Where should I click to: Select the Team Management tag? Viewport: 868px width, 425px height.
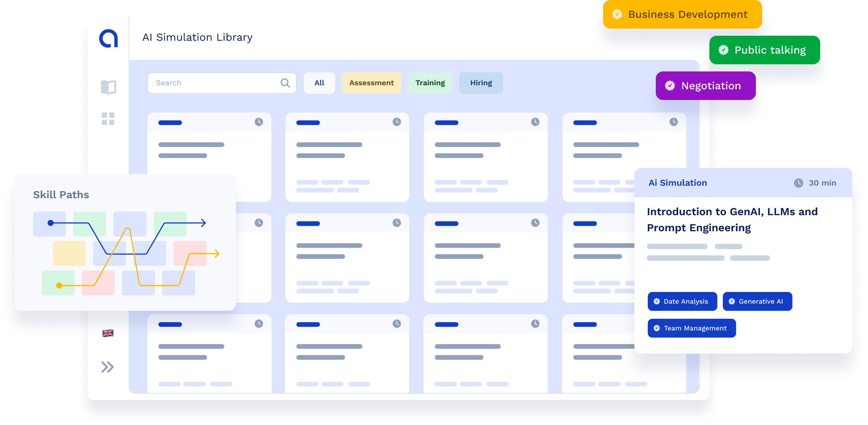pos(692,328)
